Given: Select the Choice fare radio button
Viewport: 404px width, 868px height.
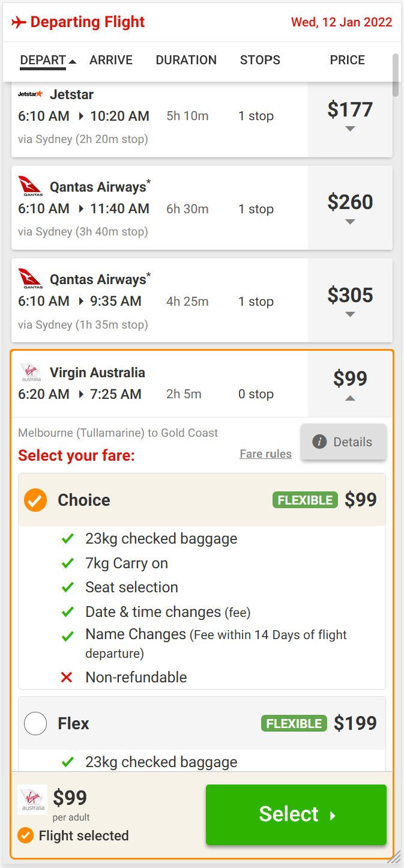Looking at the screenshot, I should coord(35,500).
